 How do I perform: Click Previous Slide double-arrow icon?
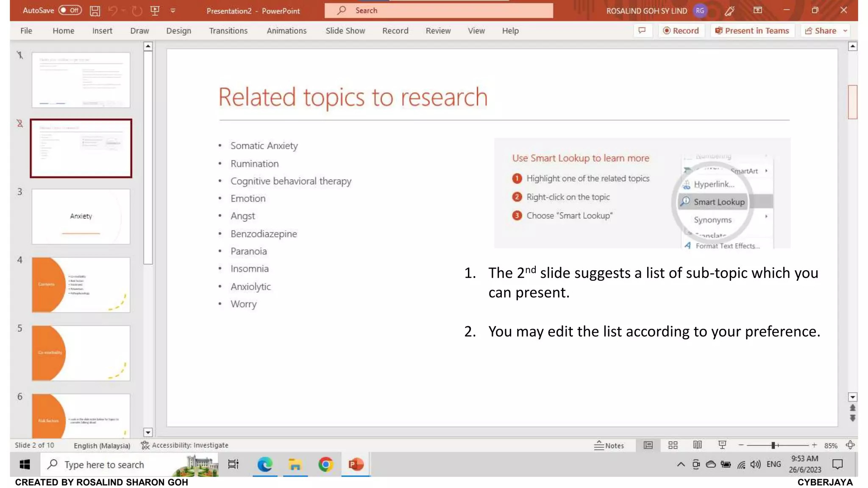tap(853, 408)
